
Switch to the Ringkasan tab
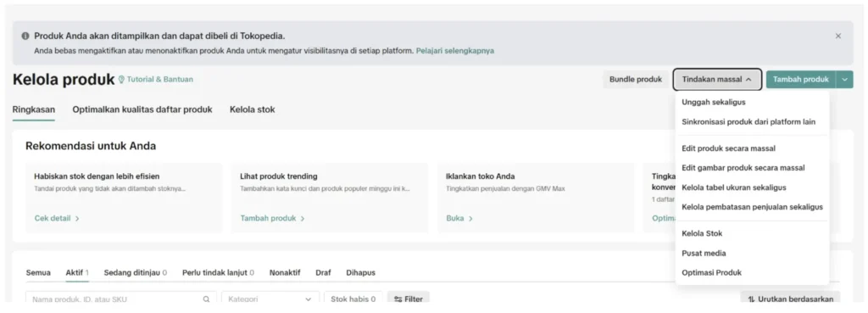coord(33,109)
